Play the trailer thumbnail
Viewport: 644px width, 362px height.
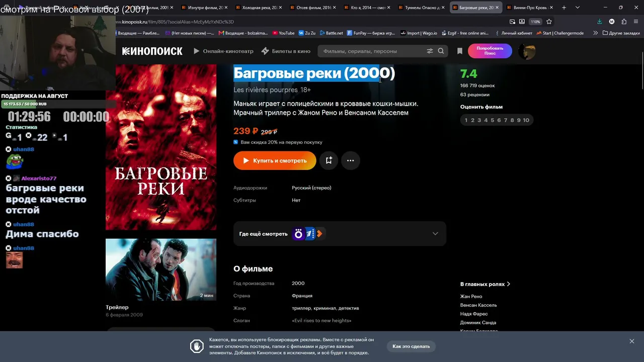[x=161, y=269]
